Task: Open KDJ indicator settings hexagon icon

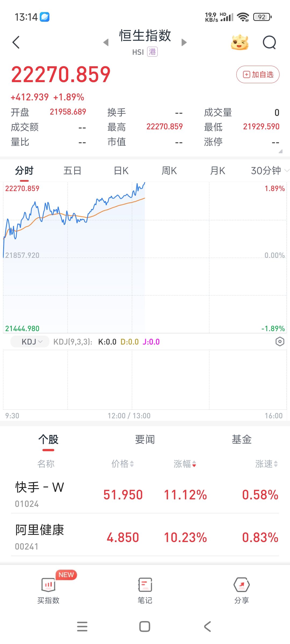Action: 280,342
